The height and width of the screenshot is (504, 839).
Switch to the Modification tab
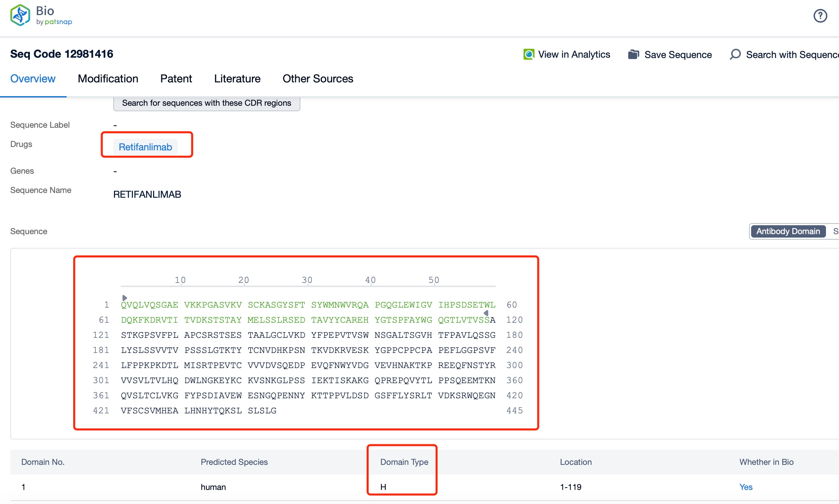tap(107, 79)
